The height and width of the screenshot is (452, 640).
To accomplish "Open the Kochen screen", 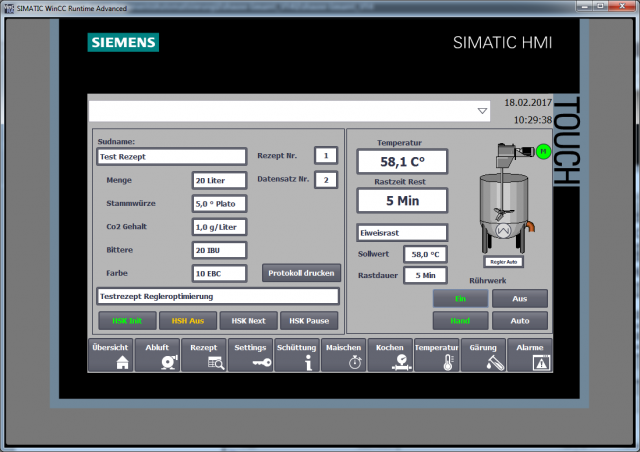I will point(390,355).
